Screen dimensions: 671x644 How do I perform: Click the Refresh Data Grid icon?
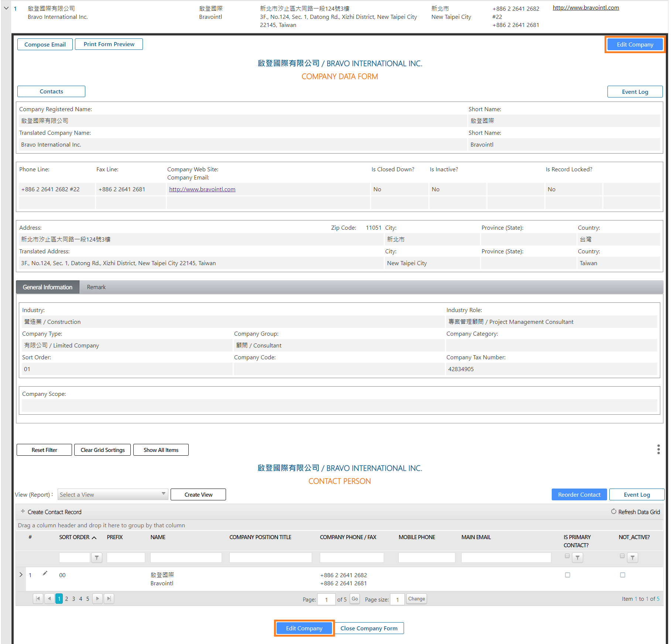tap(614, 511)
